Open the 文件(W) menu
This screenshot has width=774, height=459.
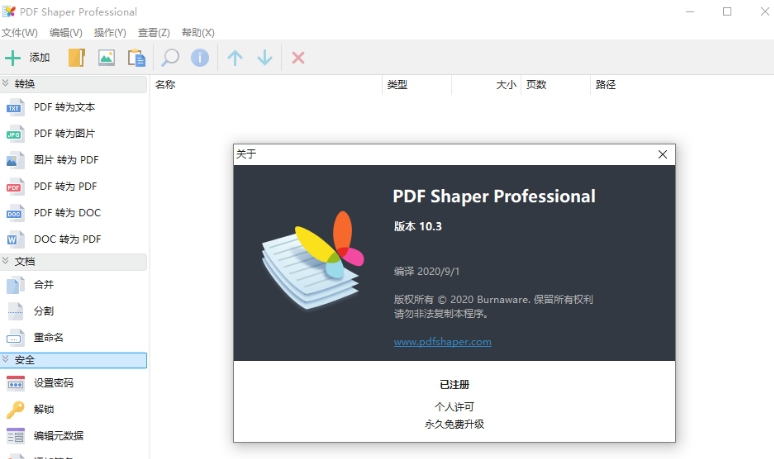[20, 33]
